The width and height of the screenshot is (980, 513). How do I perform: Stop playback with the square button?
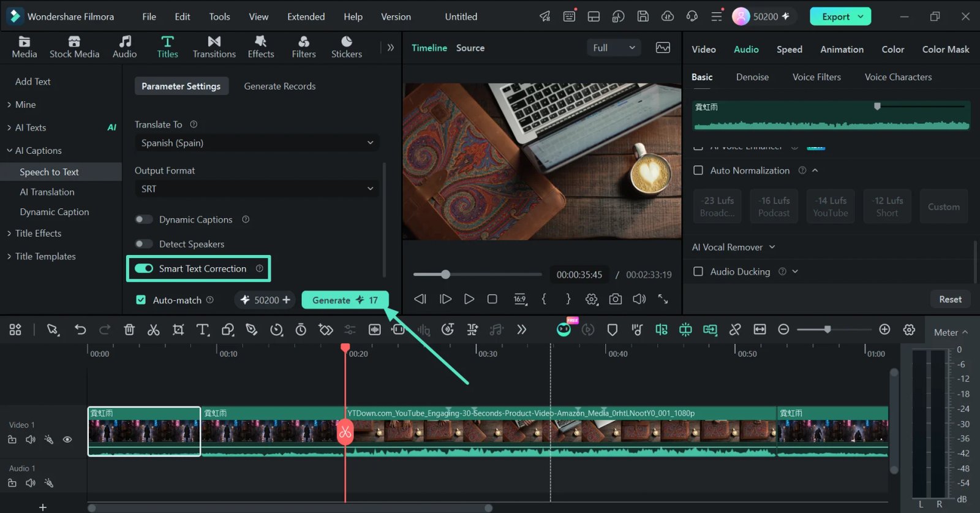click(x=492, y=299)
